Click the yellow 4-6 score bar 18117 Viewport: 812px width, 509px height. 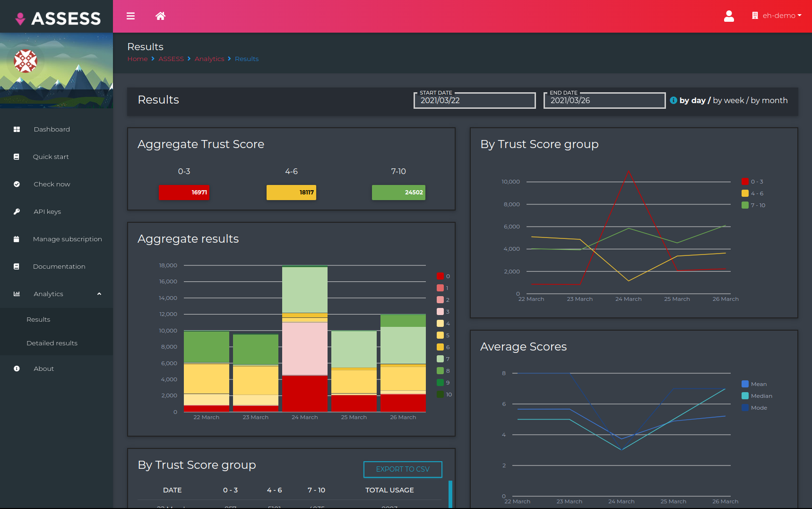291,193
